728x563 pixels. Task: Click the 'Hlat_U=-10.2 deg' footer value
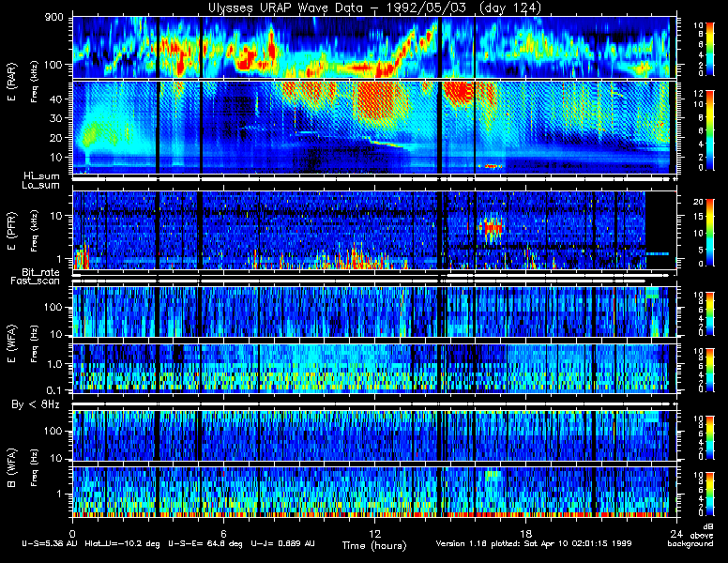123,543
